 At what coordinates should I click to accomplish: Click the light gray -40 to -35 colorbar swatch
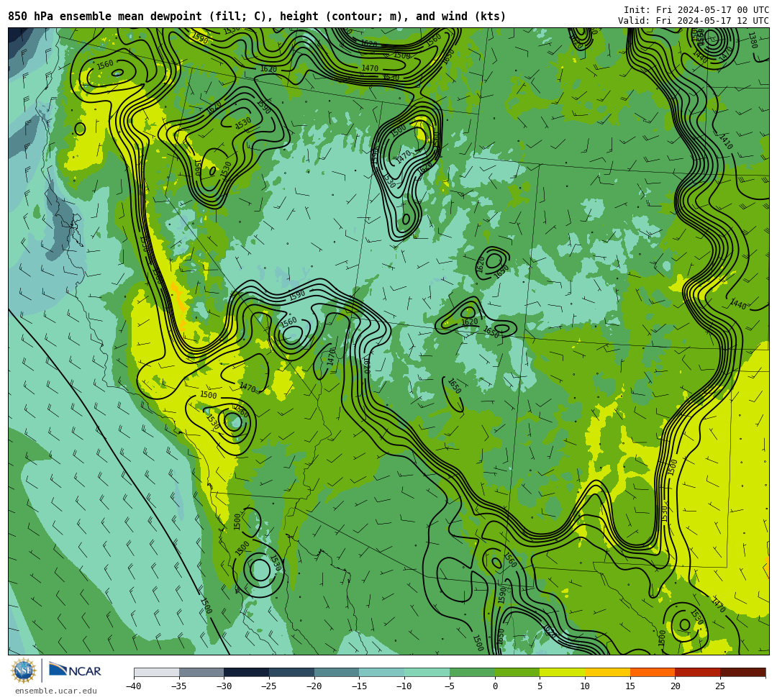pyautogui.click(x=157, y=672)
